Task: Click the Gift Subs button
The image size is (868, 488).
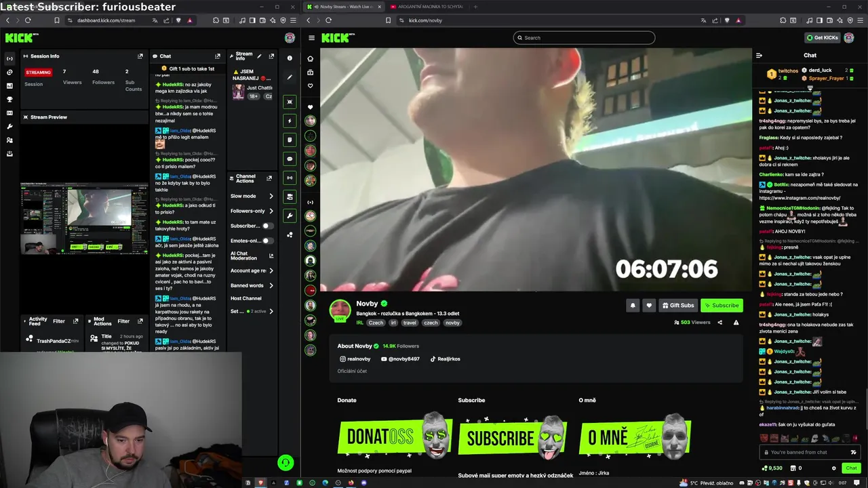Action: 678,305
